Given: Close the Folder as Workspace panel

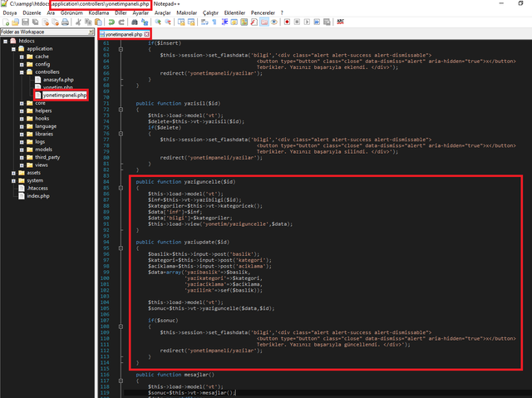Looking at the screenshot, I should tap(91, 32).
